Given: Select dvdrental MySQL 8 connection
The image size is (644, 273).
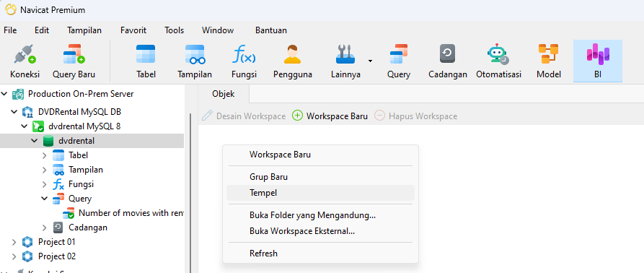Looking at the screenshot, I should pyautogui.click(x=84, y=126).
